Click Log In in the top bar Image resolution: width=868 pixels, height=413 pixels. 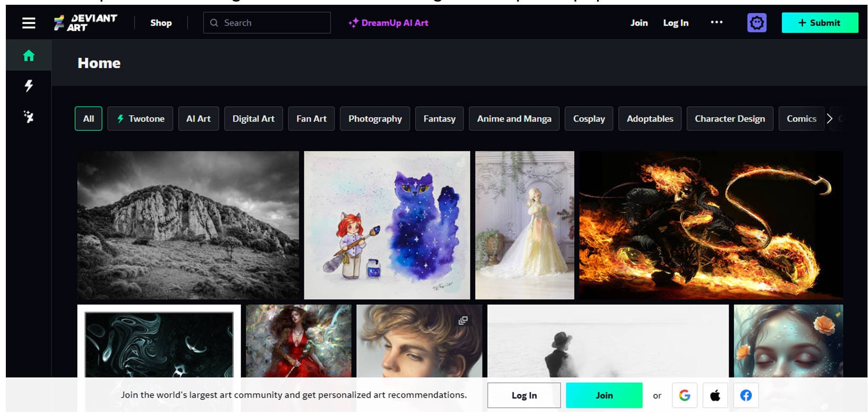click(x=676, y=23)
